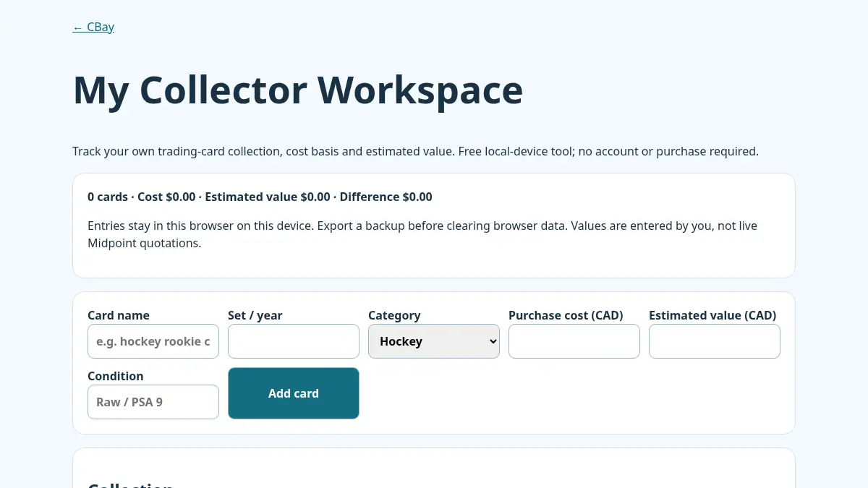Click the Set / year label
Viewport: 868px width, 488px height.
pyautogui.click(x=255, y=315)
